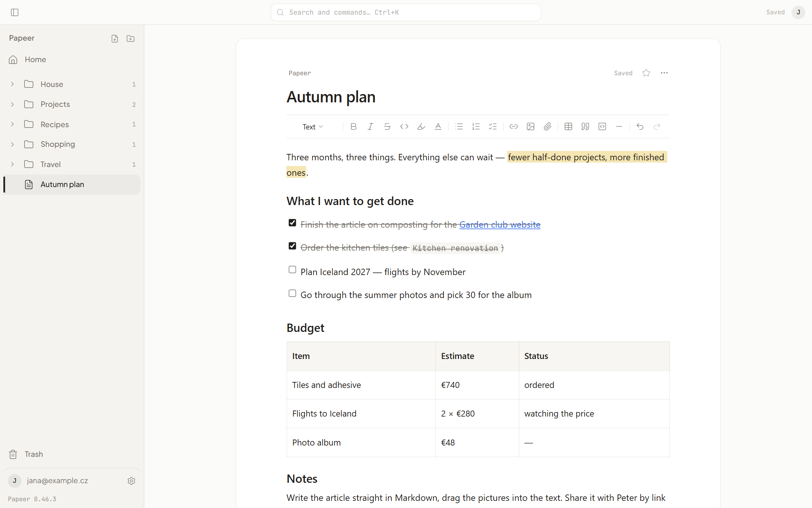Insert a block quote
Screen dimensions: 812x508
(585, 127)
